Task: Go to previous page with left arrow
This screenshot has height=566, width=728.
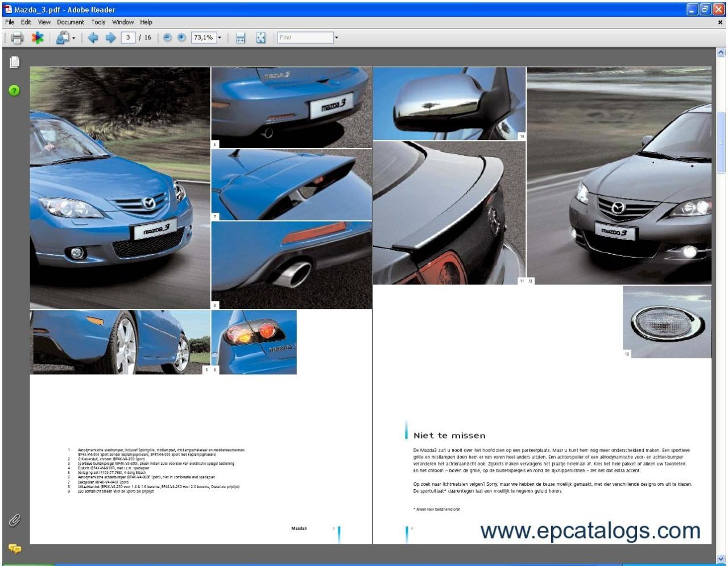Action: tap(93, 38)
